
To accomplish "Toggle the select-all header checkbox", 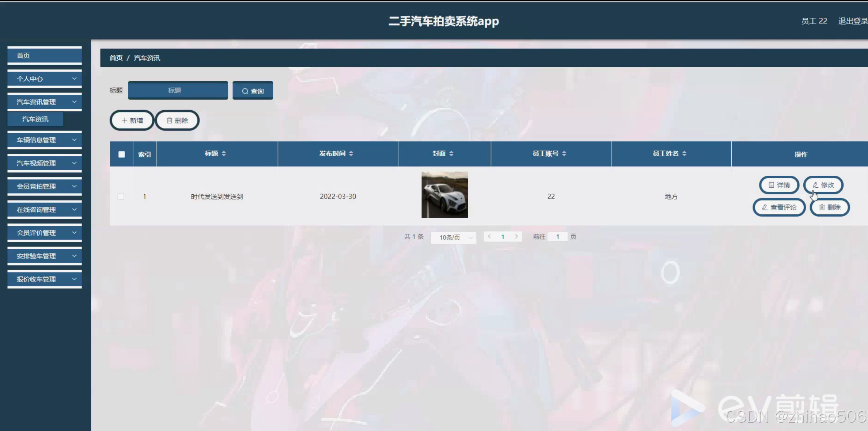I will (122, 154).
